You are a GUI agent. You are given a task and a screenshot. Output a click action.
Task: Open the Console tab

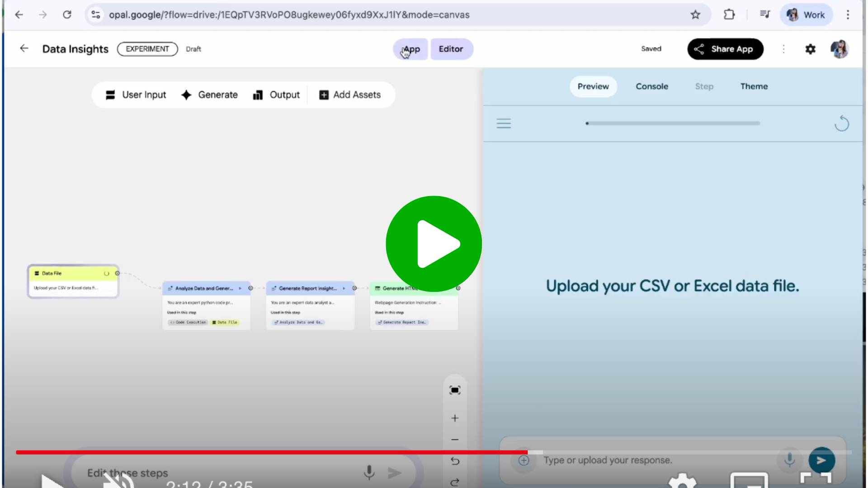point(651,86)
